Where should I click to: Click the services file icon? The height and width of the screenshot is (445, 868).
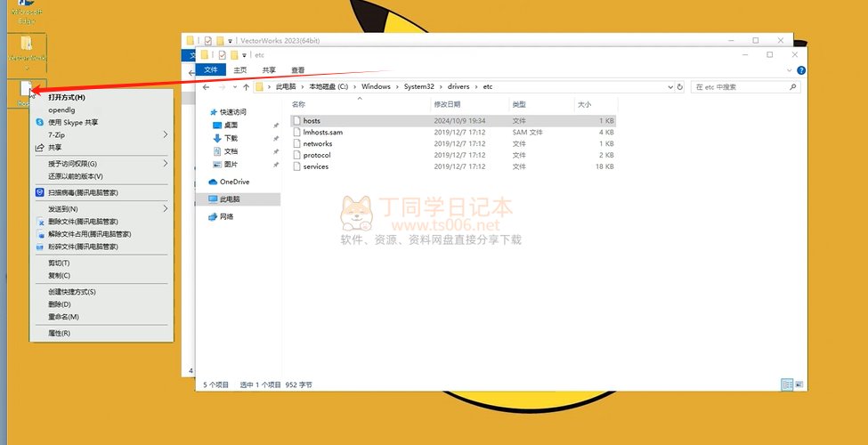(x=296, y=166)
